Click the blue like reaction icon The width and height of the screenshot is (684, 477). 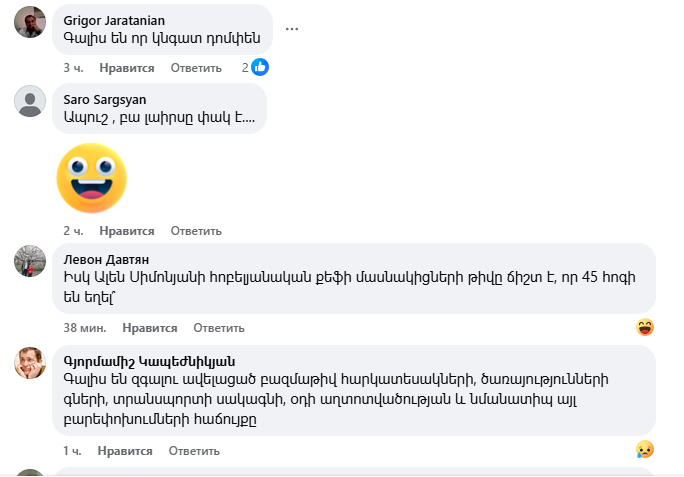pyautogui.click(x=260, y=67)
